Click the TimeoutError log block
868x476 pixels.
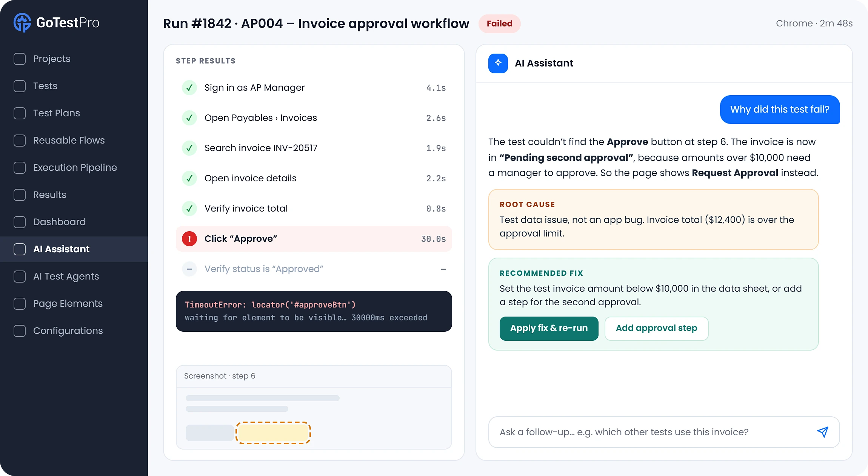[314, 311]
